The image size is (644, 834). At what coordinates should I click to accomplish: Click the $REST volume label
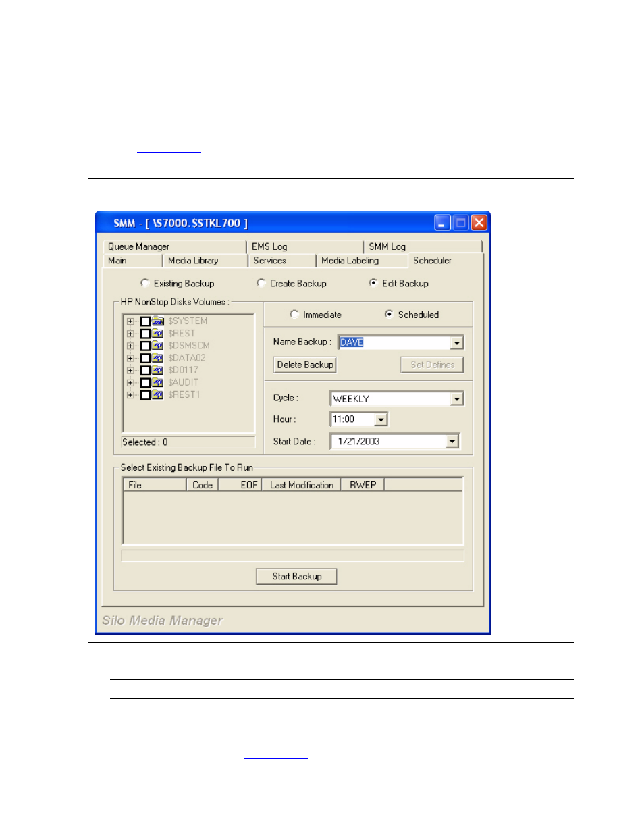click(x=182, y=334)
